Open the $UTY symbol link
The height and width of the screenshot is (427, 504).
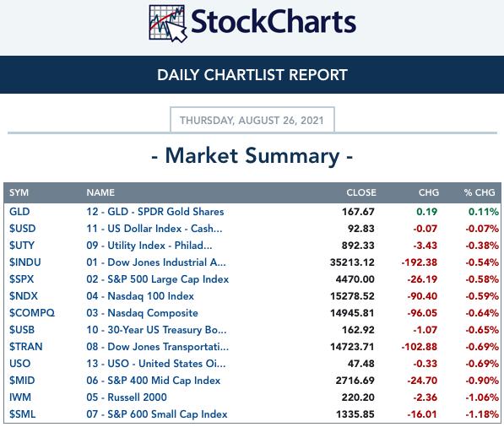point(22,246)
